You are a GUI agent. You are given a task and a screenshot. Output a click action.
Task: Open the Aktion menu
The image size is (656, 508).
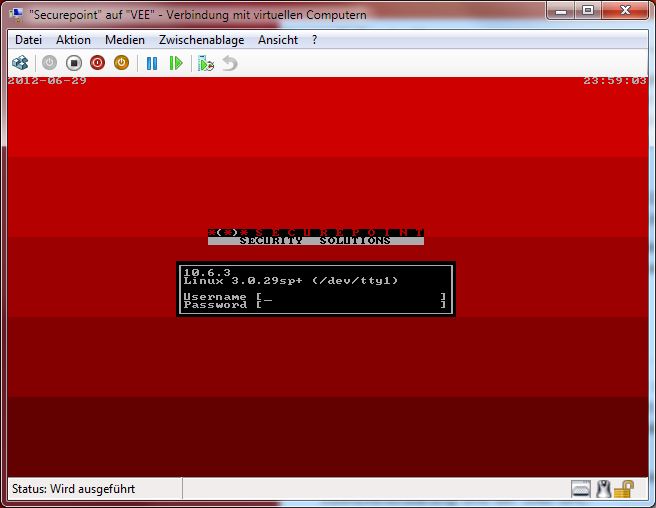tap(73, 40)
